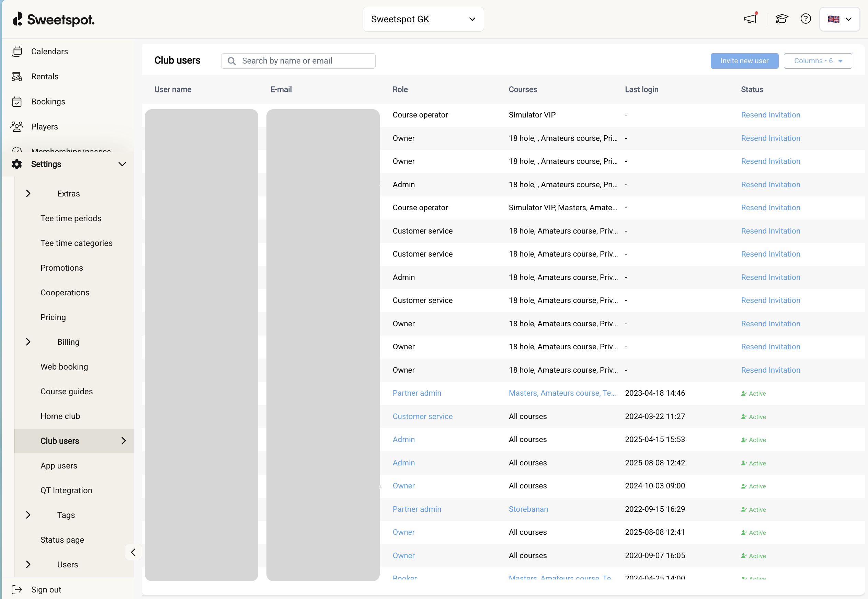Click Invite new user button
Screen dimensions: 868x599
tap(744, 61)
